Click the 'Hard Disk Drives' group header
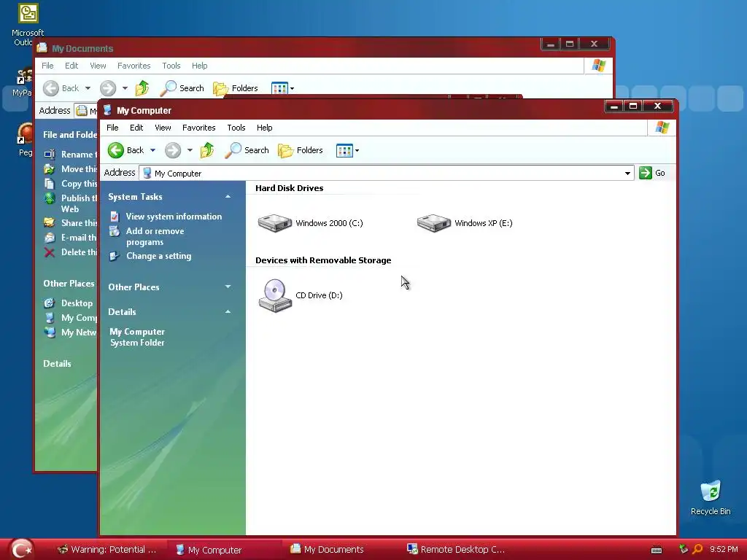Screen dimensions: 747x560 click(x=289, y=188)
